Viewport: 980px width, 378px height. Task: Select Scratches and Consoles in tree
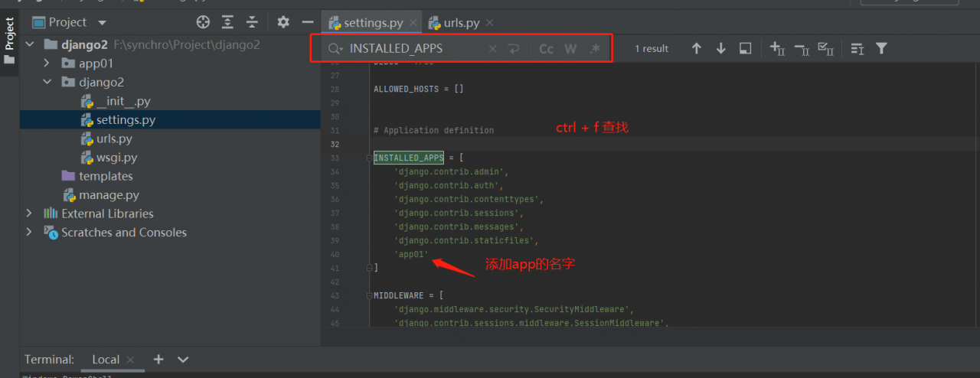115,233
